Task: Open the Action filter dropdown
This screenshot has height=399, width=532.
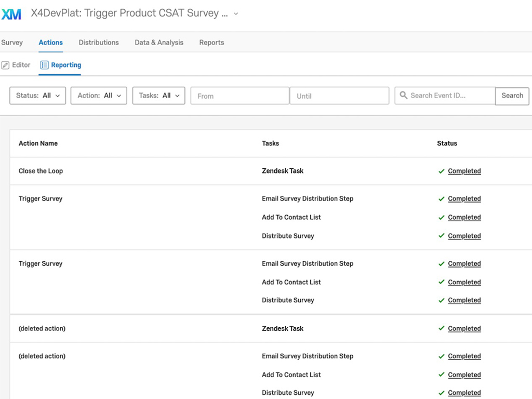Action: click(x=98, y=96)
